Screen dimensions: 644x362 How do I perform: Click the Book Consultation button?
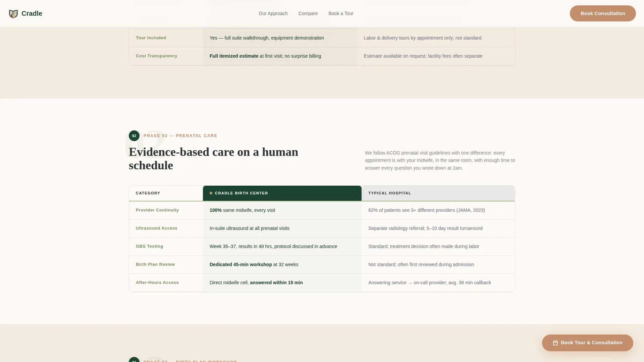pos(603,13)
